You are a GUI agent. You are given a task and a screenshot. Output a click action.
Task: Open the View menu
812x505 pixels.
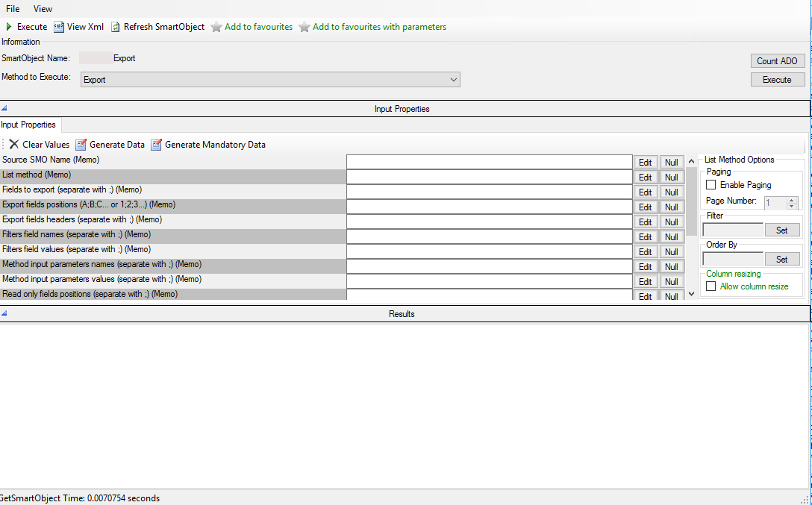click(43, 9)
